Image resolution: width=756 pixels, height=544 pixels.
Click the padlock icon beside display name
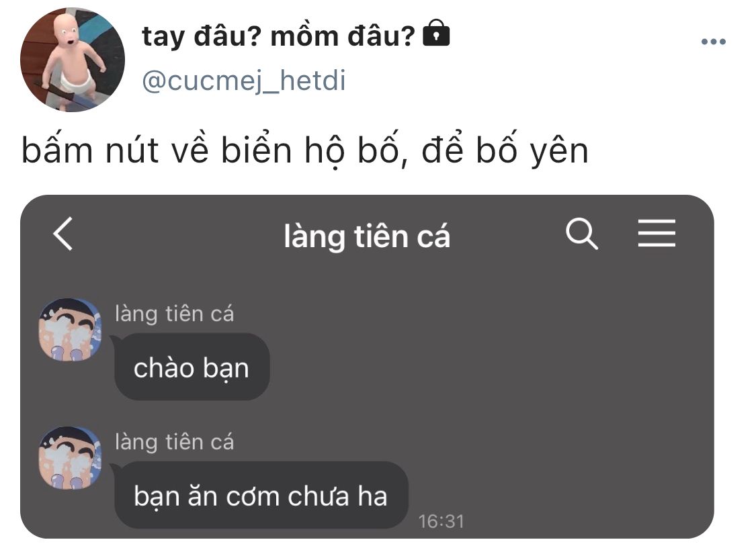pyautogui.click(x=436, y=34)
